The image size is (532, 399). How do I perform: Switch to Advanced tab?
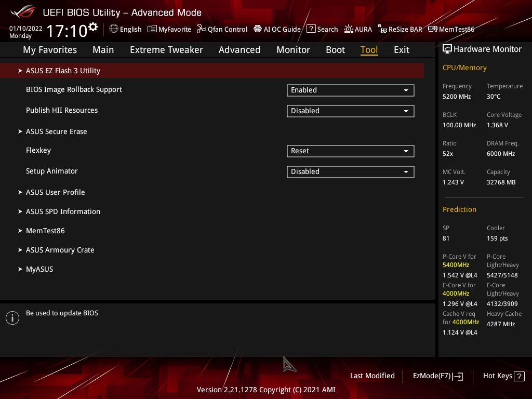click(239, 50)
